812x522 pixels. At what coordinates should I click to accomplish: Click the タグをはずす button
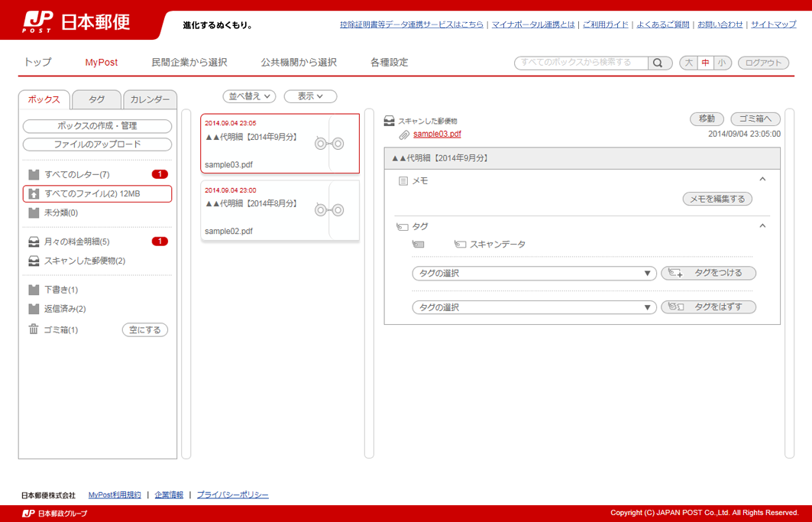[708, 307]
